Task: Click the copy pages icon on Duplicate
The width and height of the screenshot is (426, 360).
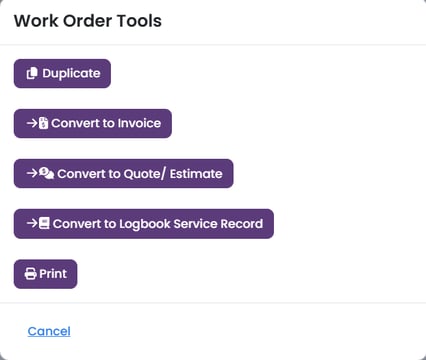Action: coord(32,73)
